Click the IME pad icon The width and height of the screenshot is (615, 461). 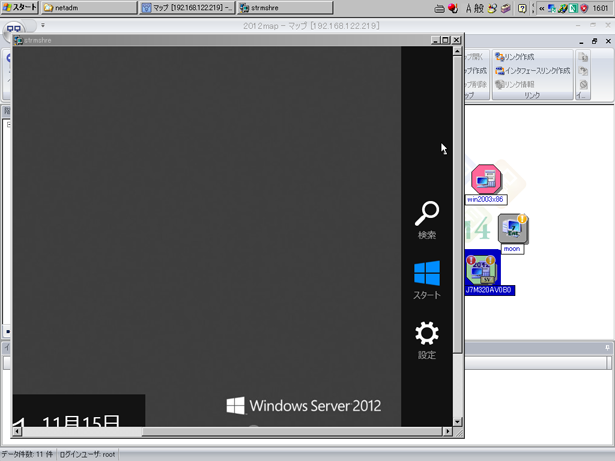point(492,8)
